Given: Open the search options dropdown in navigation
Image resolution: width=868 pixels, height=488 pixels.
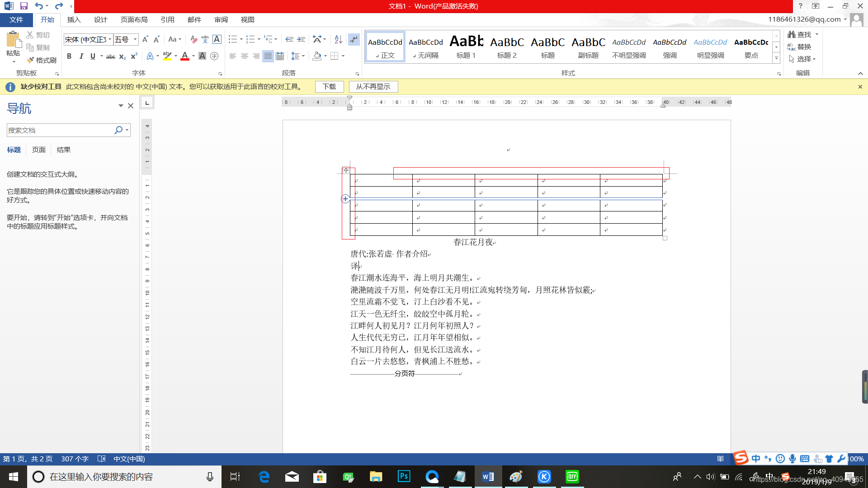Looking at the screenshot, I should (127, 130).
